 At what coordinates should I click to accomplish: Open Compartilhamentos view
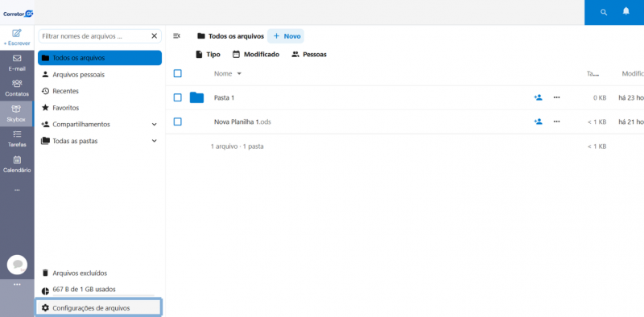click(x=81, y=125)
